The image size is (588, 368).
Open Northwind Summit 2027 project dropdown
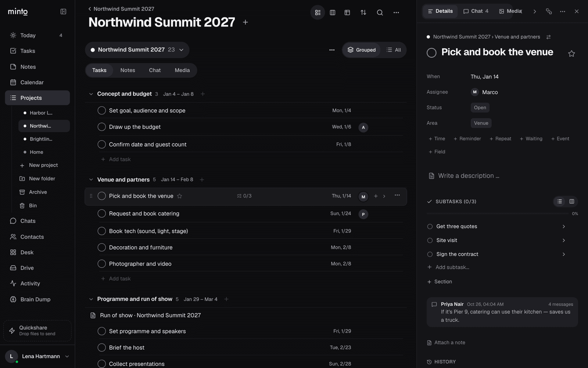click(137, 50)
